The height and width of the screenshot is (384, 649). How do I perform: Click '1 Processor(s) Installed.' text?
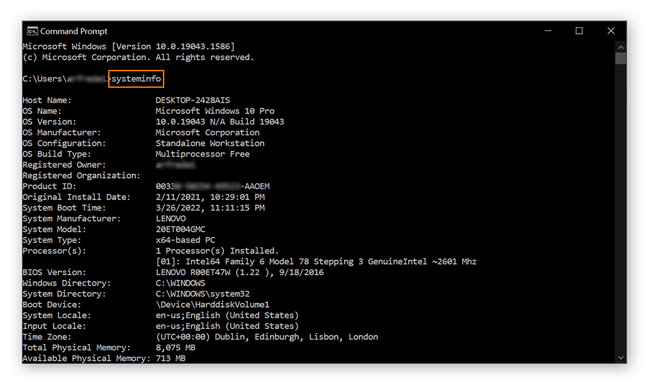tap(217, 251)
